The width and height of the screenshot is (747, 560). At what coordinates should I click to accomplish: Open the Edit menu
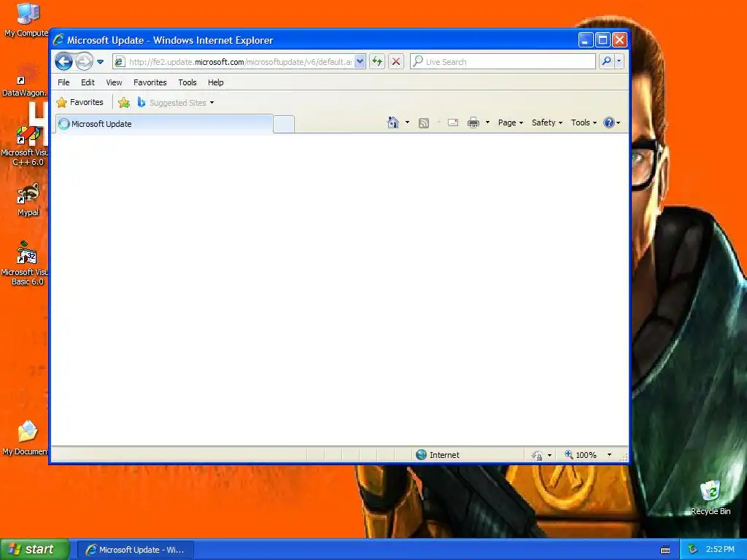[88, 82]
